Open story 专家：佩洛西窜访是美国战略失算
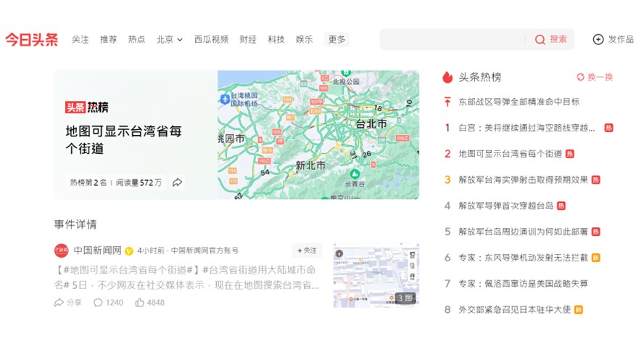644x363 pixels. [524, 284]
